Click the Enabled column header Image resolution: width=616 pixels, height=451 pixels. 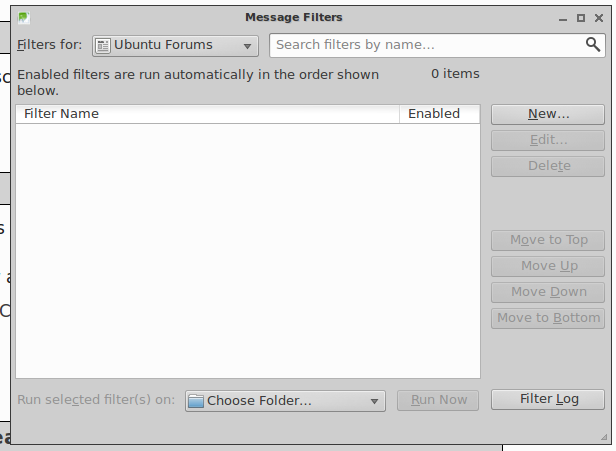point(440,114)
